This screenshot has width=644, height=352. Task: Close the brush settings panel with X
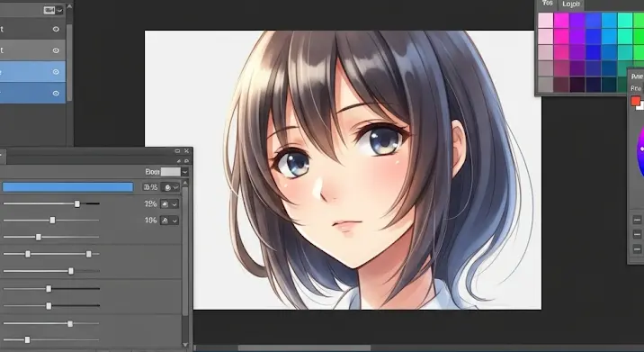(x=187, y=151)
